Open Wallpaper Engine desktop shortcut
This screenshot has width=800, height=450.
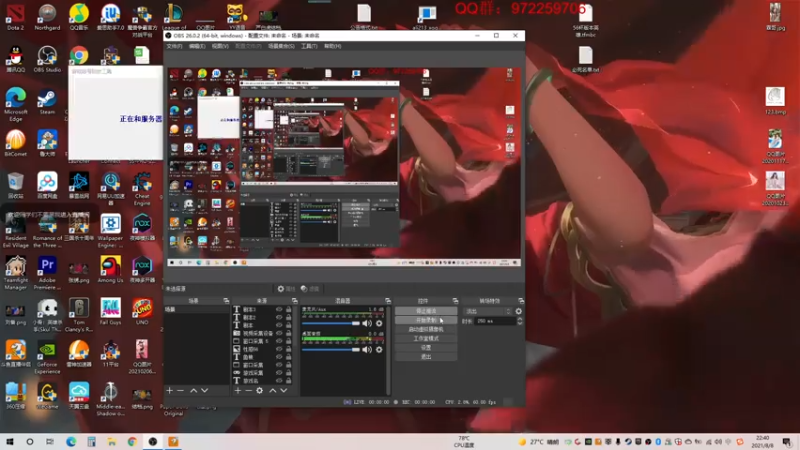click(110, 231)
